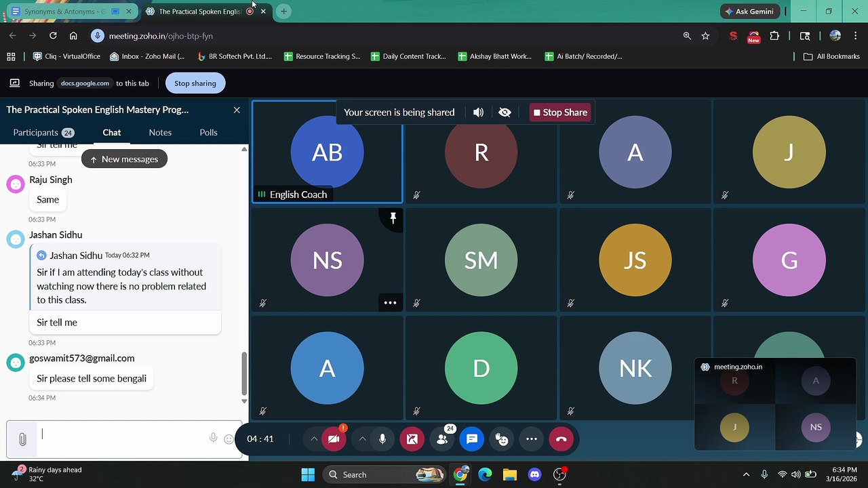Open the BR Softech Pvt. Ltd. bookmark
The image size is (868, 488).
tap(235, 56)
